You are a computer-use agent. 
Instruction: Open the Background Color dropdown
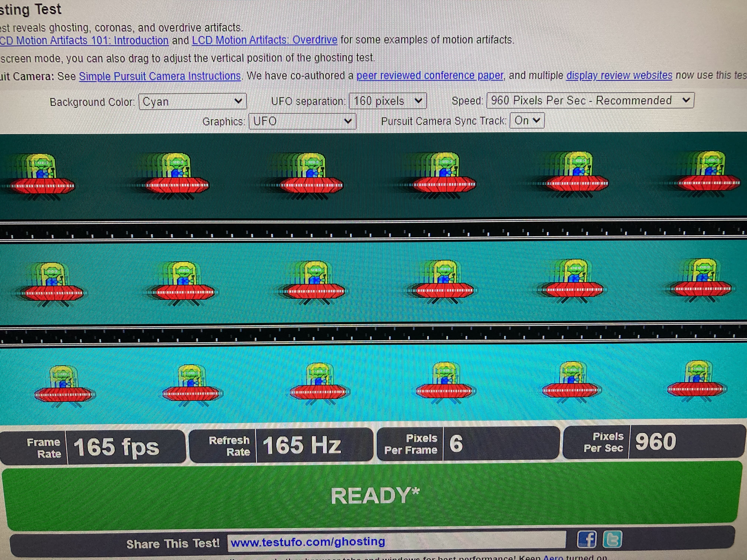tap(192, 101)
